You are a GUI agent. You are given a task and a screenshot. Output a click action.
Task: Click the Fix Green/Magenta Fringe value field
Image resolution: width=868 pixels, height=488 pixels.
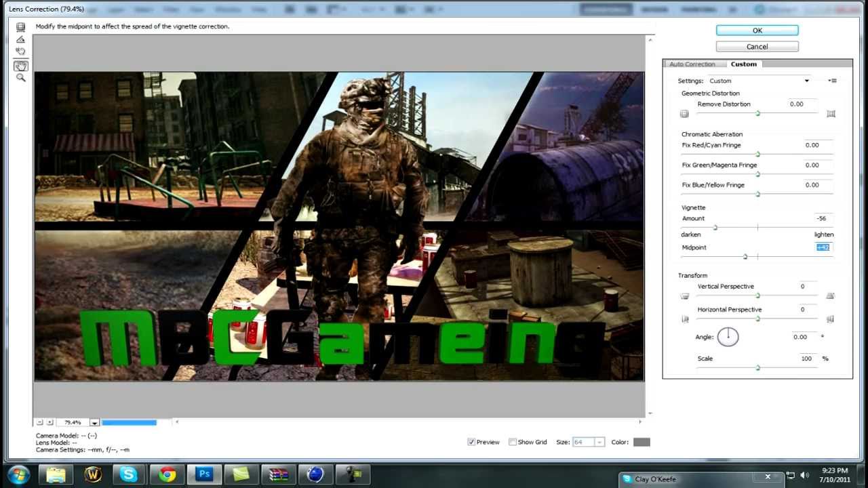[x=818, y=165]
